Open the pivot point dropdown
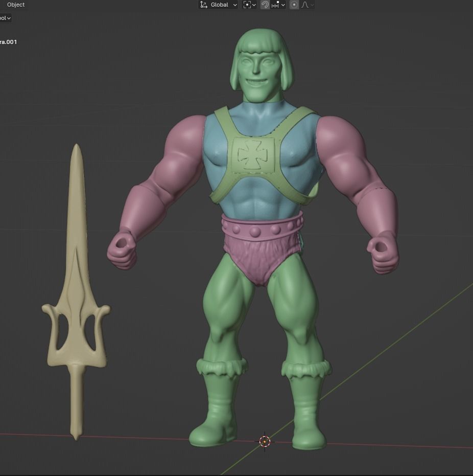The height and width of the screenshot is (476, 473). click(250, 5)
